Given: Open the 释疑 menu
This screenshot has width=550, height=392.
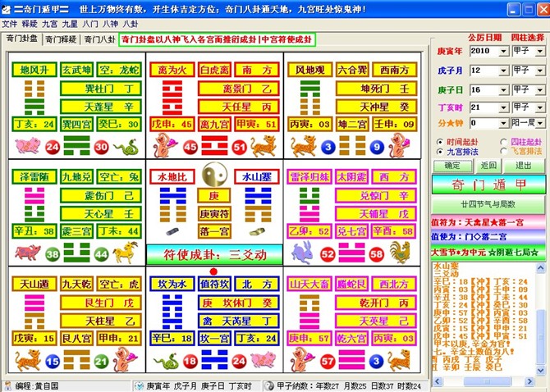Looking at the screenshot, I should click(30, 24).
